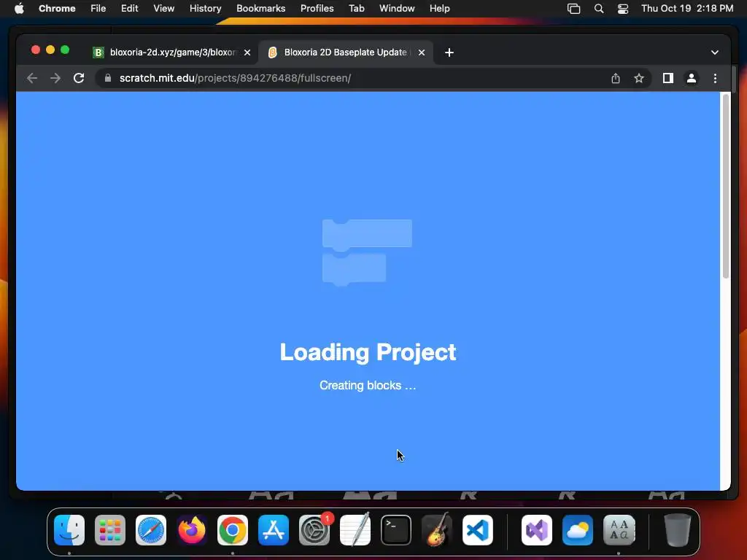Open Control Center in menu bar
Image resolution: width=747 pixels, height=560 pixels.
coord(623,9)
